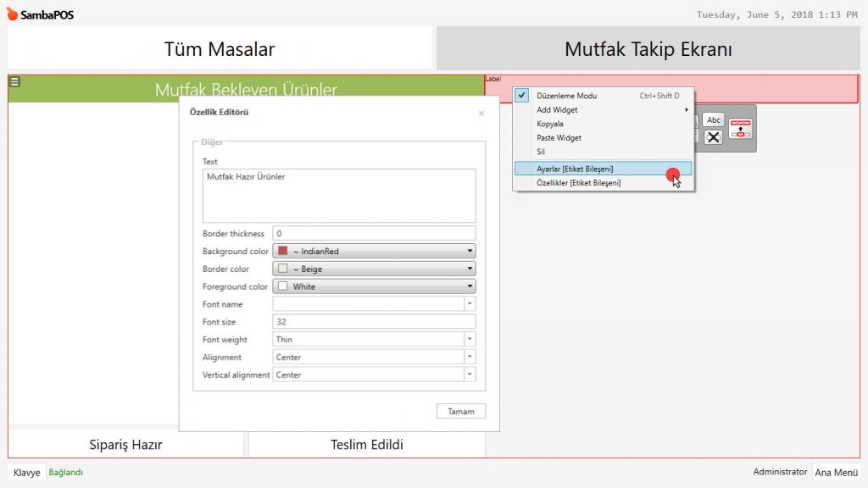Image resolution: width=868 pixels, height=488 pixels.
Task: Click the SambaPOS logo icon
Action: [x=12, y=14]
